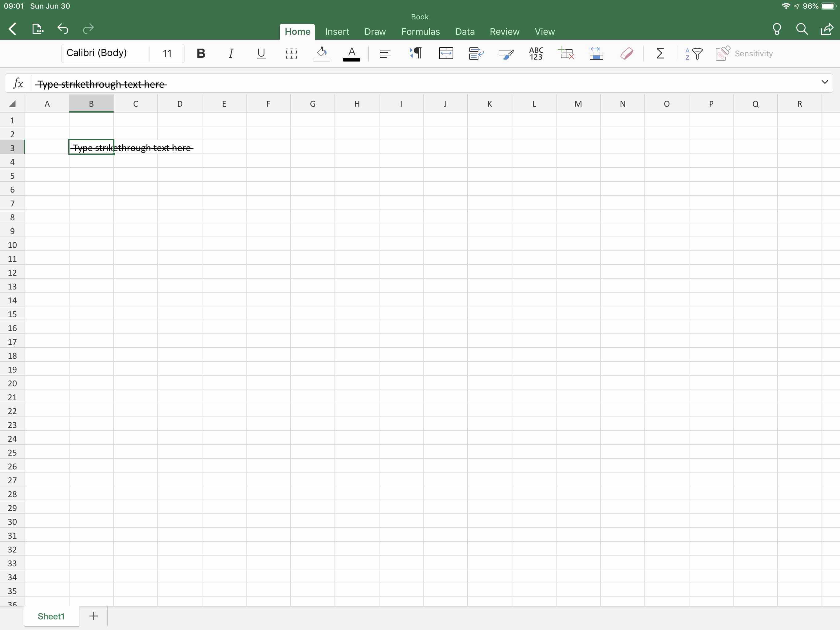Click the Sensitivity button
840x630 pixels.
744,54
